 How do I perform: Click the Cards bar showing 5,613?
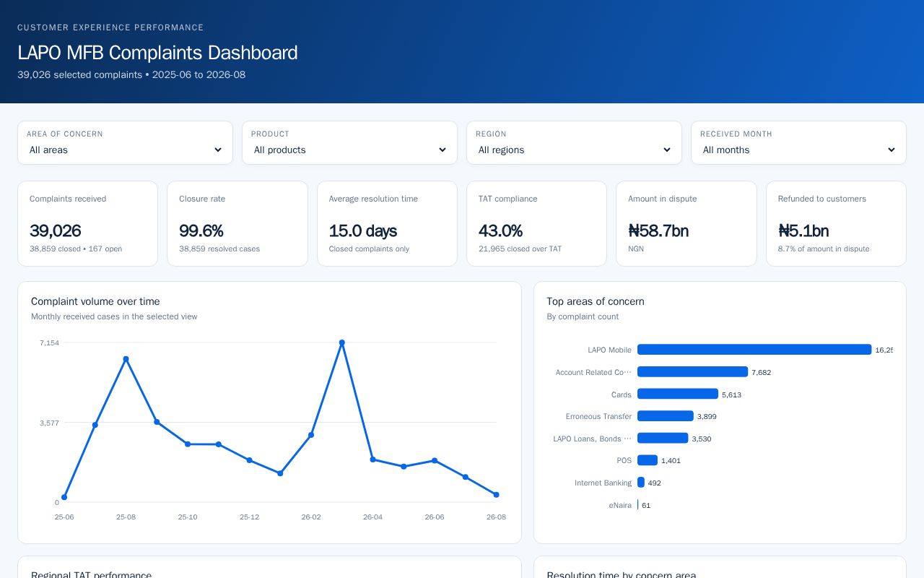[x=678, y=394]
